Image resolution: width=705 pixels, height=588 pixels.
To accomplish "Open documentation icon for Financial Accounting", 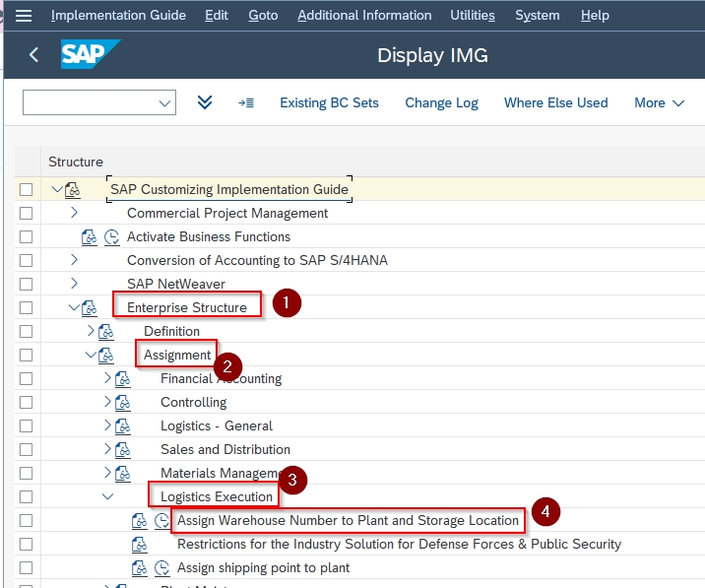I will coord(122,379).
